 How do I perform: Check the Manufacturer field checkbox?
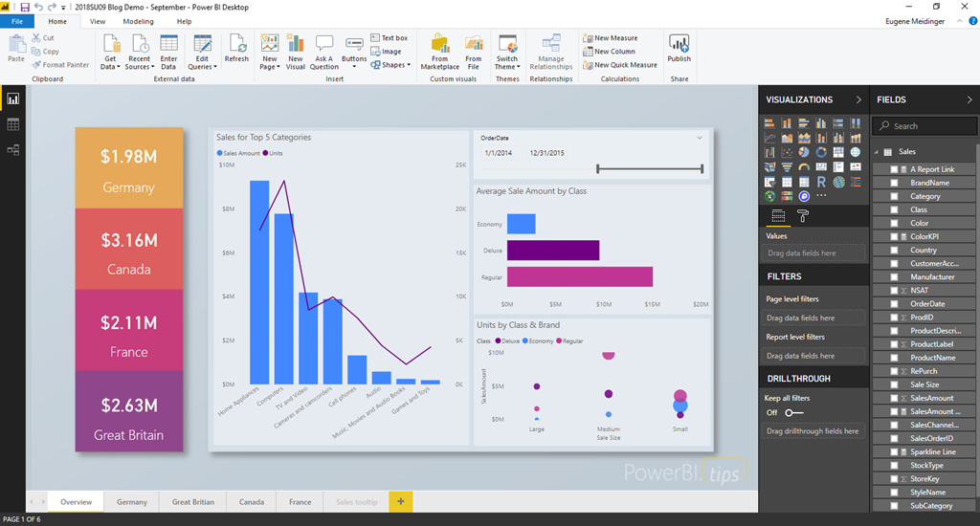pyautogui.click(x=895, y=276)
